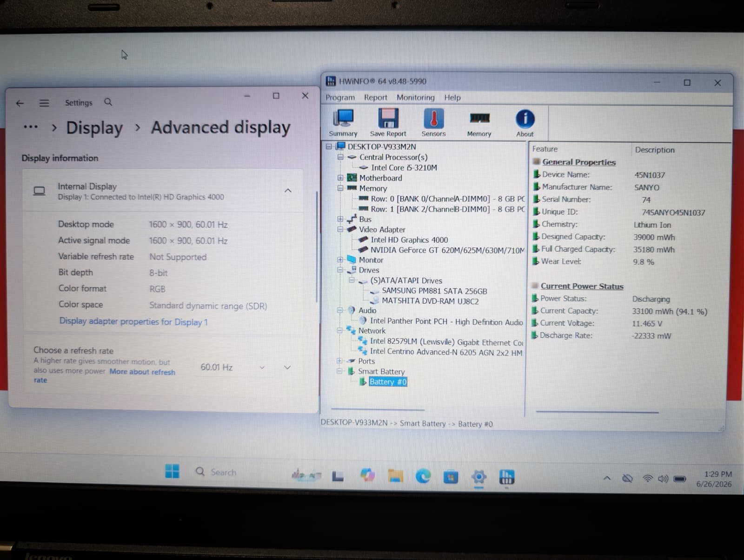Image resolution: width=744 pixels, height=560 pixels.
Task: Show hidden tray icons chevron
Action: coord(607,478)
